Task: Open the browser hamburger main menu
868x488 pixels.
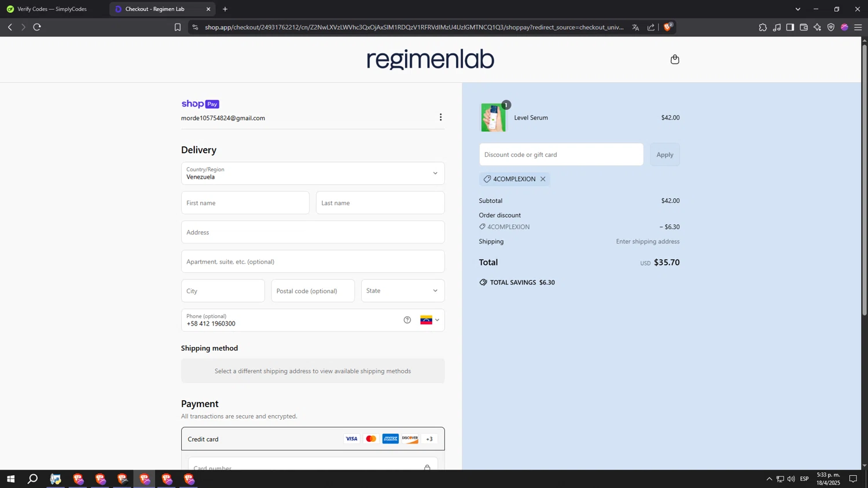Action: point(858,27)
